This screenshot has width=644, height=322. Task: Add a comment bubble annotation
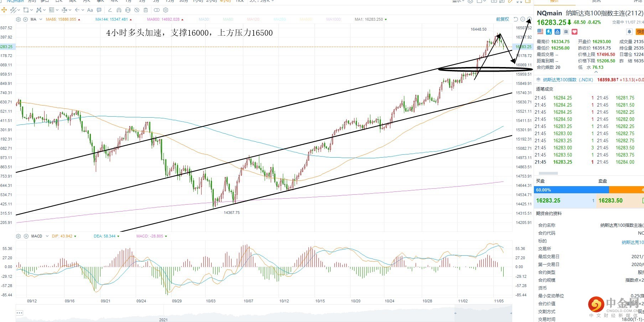99,10
